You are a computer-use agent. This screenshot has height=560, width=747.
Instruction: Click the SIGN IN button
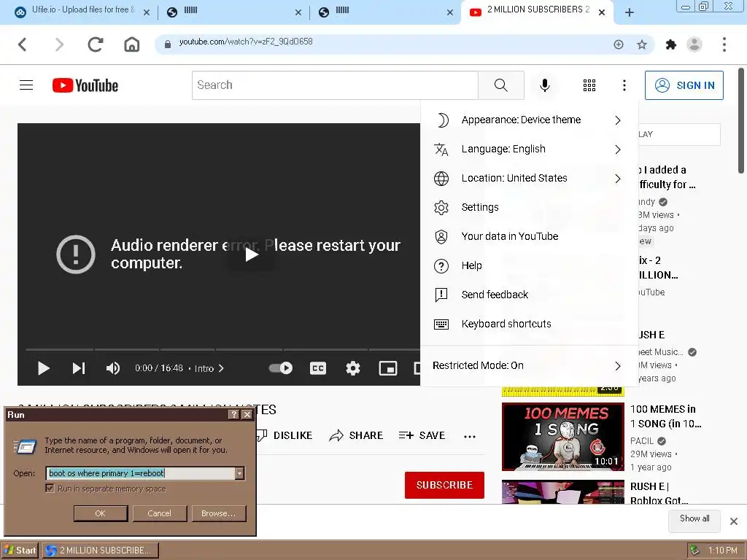[x=684, y=85]
